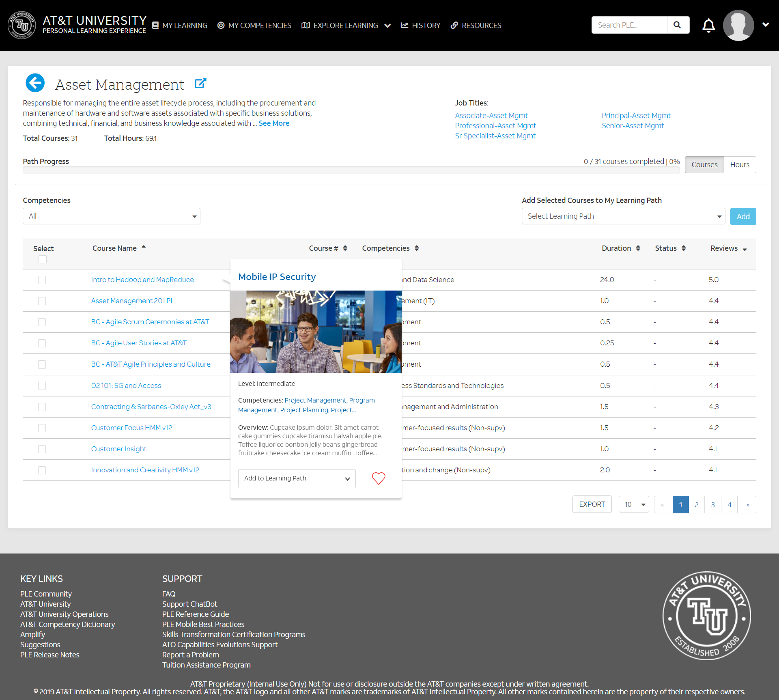
Task: Click the AT&T University seal in footer
Action: point(706,616)
